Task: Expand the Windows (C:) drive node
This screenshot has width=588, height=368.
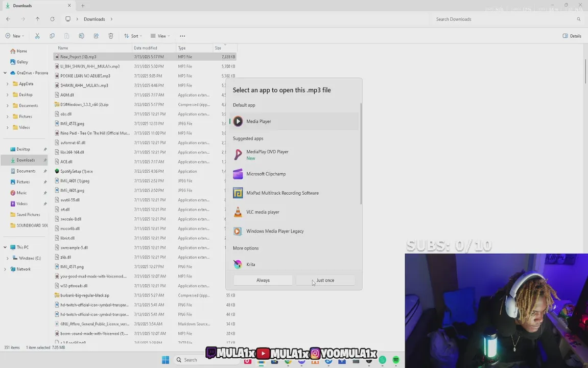Action: [x=8, y=258]
